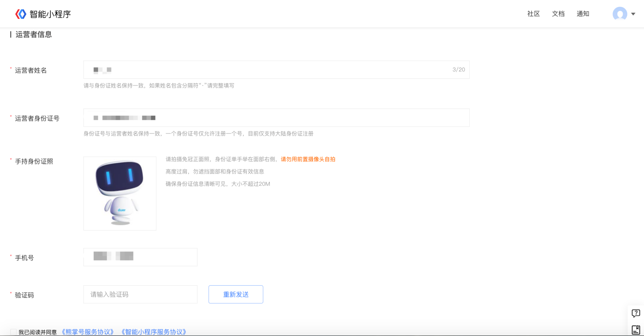Click the 手机号 input field
644x336 pixels.
[140, 257]
